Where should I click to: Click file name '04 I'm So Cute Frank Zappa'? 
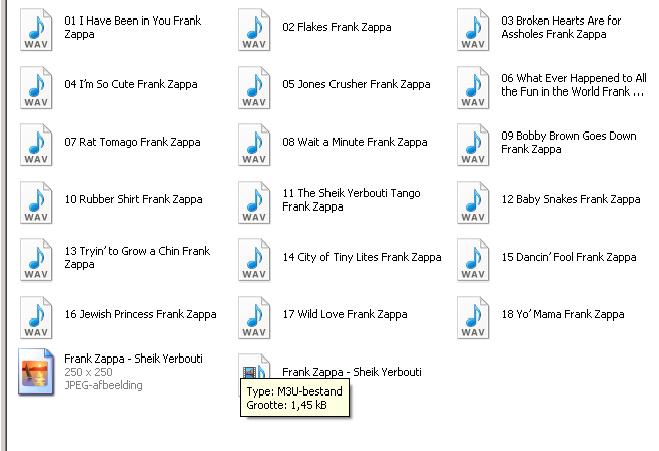[131, 84]
